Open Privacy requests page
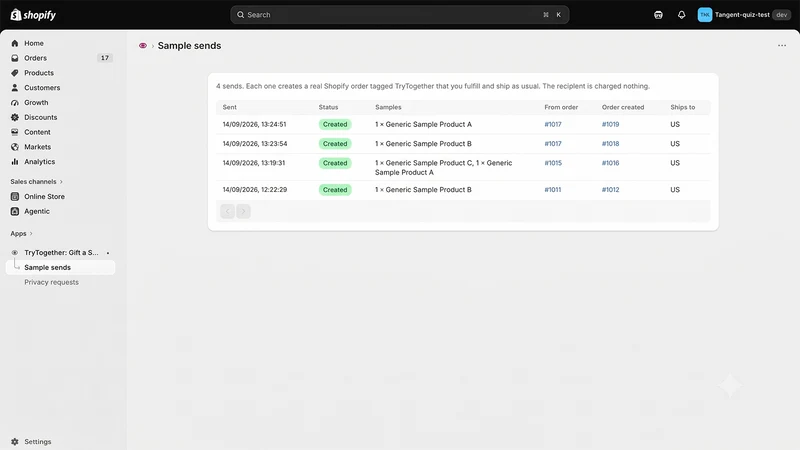The image size is (800, 450). pyautogui.click(x=52, y=282)
